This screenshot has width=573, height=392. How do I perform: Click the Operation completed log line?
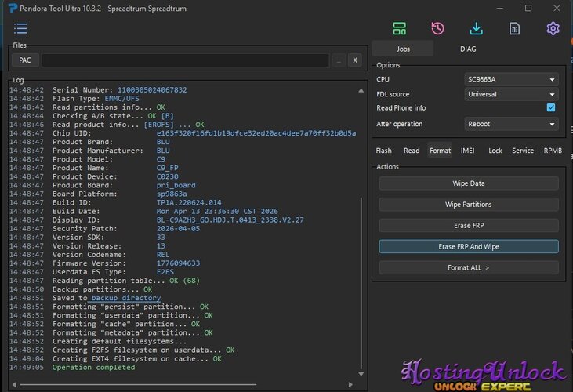(93, 368)
